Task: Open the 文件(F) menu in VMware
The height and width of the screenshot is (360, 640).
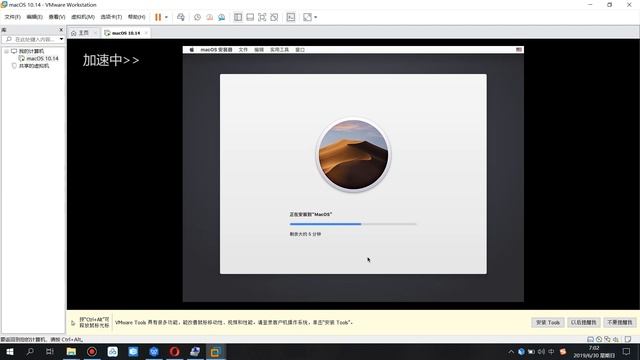Action: tap(12, 17)
